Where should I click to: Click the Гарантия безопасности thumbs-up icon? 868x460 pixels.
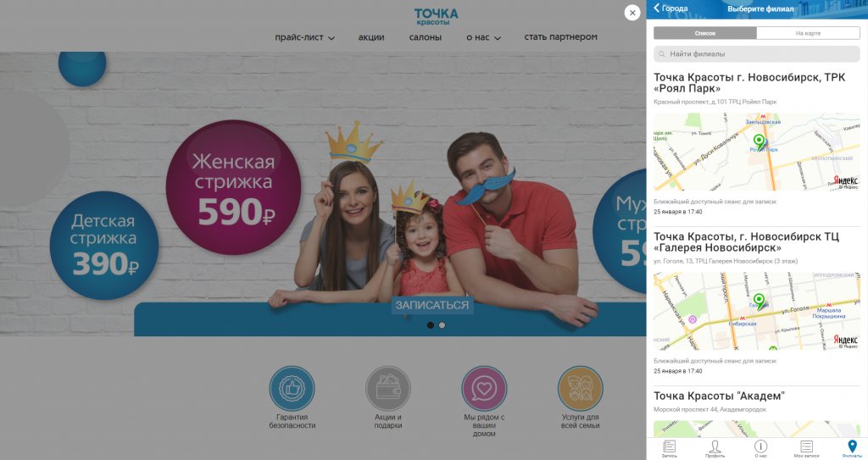tap(292, 389)
